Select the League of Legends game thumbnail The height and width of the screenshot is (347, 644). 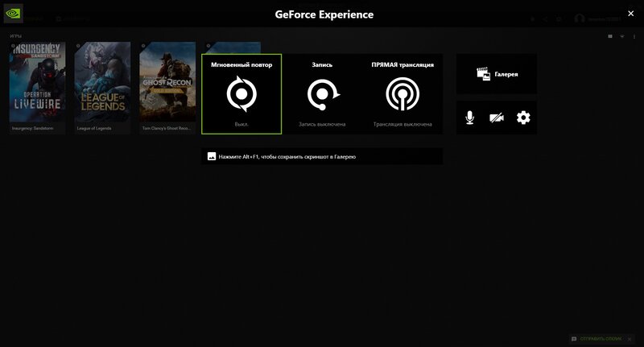pyautogui.click(x=103, y=88)
